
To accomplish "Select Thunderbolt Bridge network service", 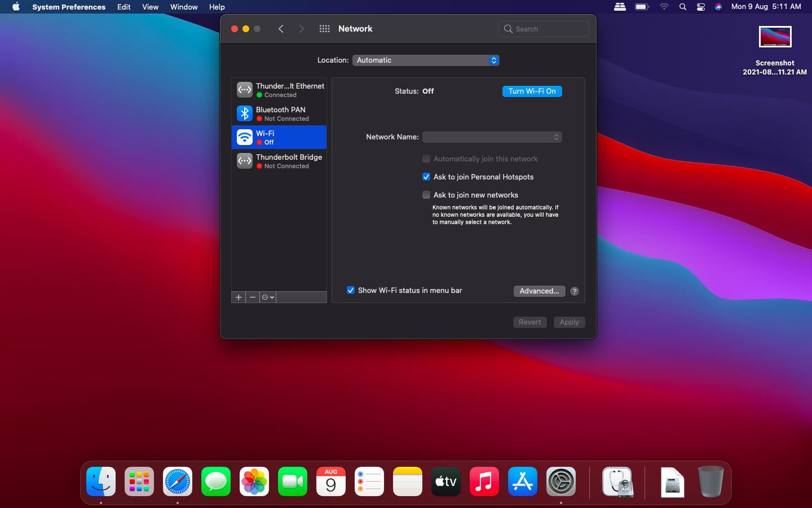I will (279, 161).
